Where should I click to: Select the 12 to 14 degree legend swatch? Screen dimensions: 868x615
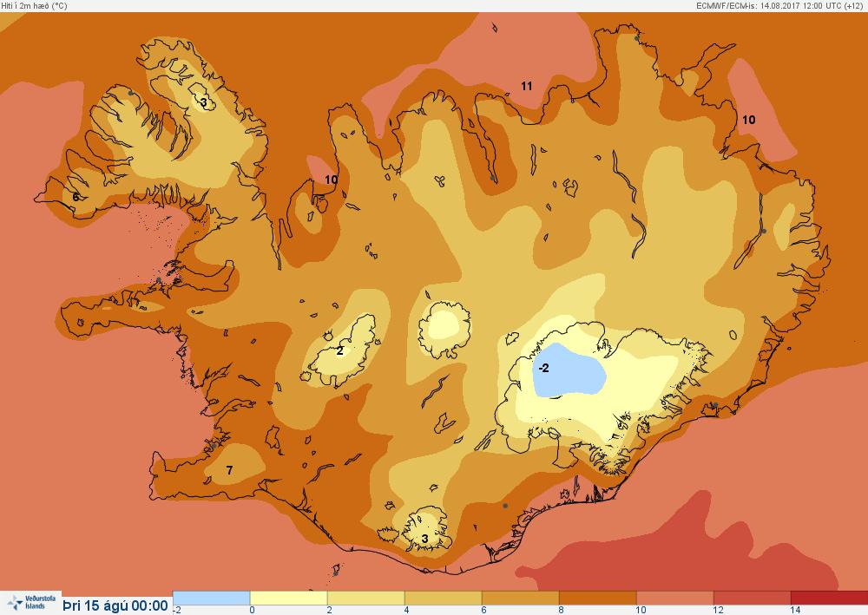point(752,598)
